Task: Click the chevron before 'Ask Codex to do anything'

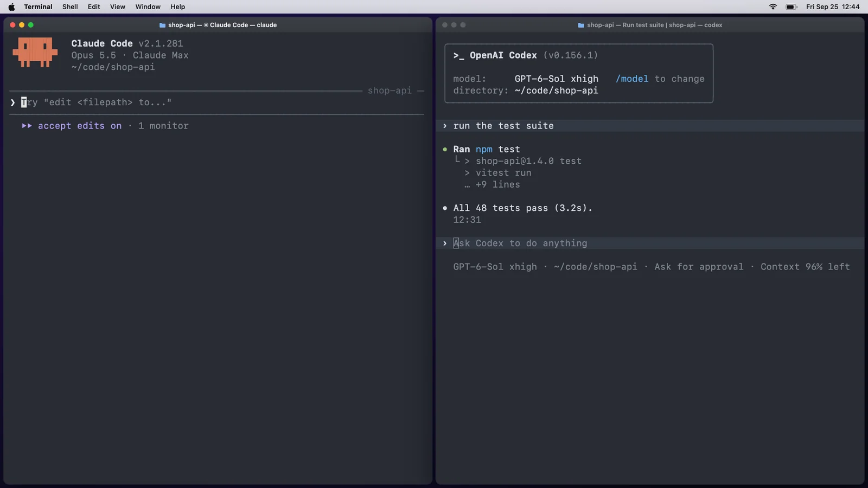Action: pyautogui.click(x=445, y=243)
